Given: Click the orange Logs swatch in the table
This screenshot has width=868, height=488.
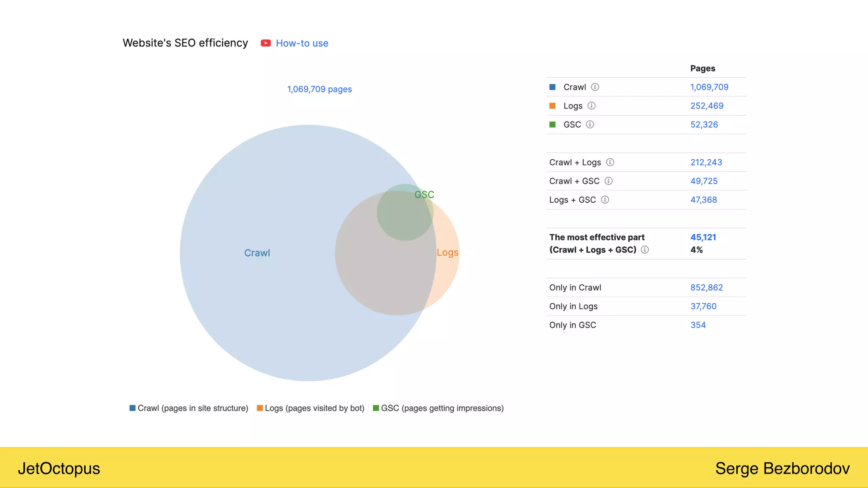Looking at the screenshot, I should coord(552,105).
